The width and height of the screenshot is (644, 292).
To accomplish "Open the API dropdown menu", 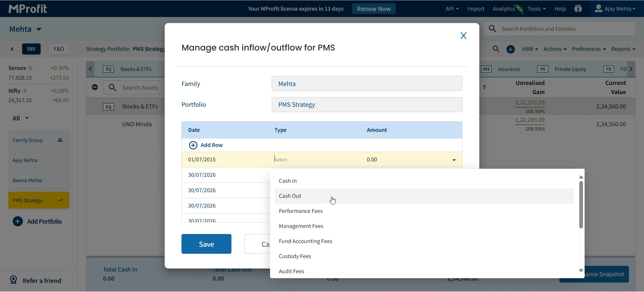I will (x=452, y=9).
